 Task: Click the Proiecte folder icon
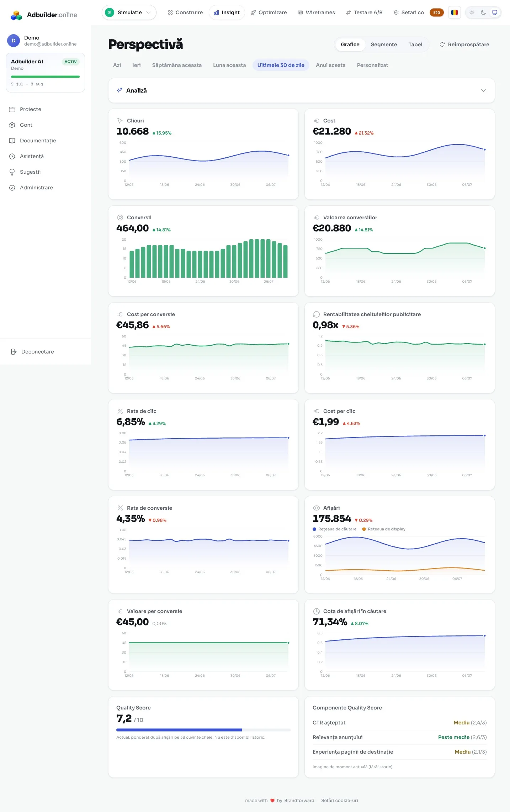(12, 109)
